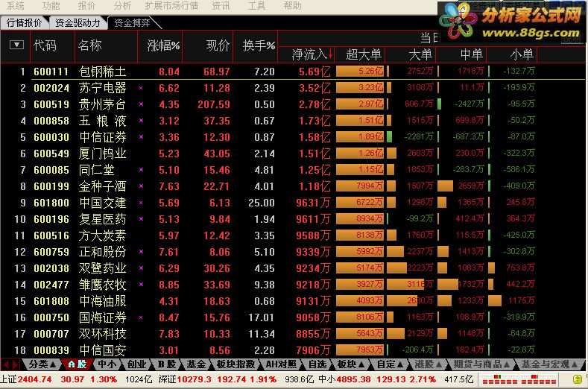The width and height of the screenshot is (588, 389).
Task: Expand the 期货与商品 tab menu
Action: tap(481, 364)
